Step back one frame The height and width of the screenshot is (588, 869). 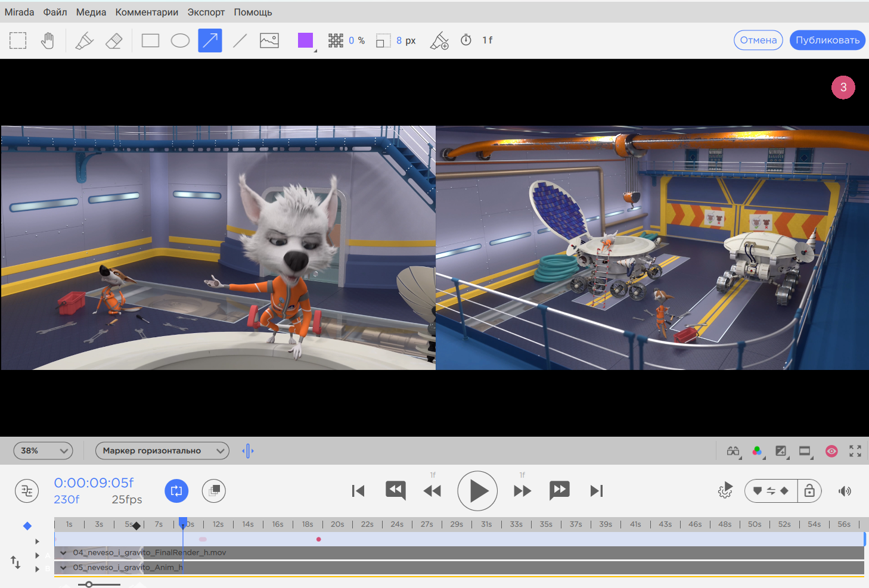(432, 491)
